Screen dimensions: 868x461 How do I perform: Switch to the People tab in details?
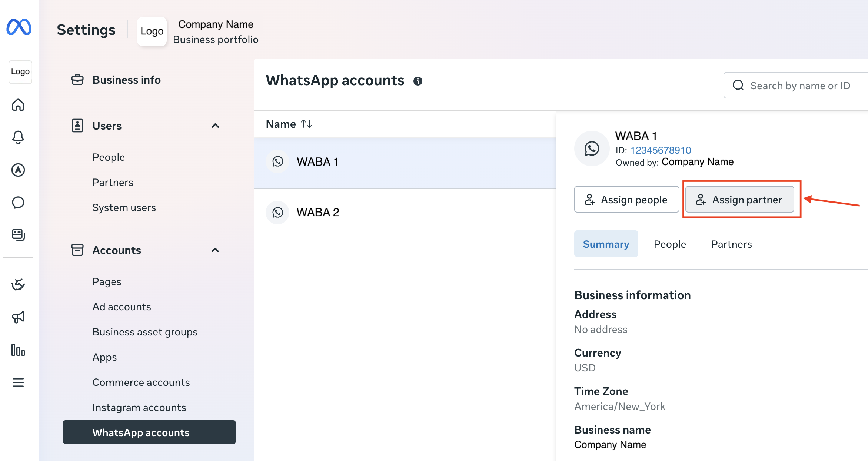coord(670,244)
